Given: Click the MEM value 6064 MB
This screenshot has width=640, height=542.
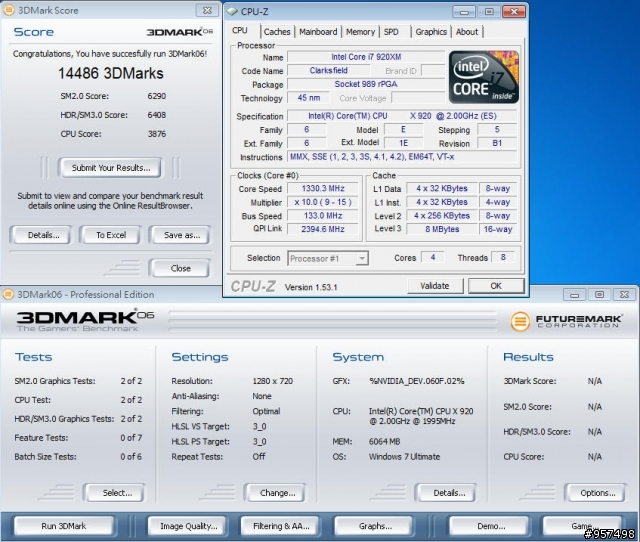Looking at the screenshot, I should point(384,441).
